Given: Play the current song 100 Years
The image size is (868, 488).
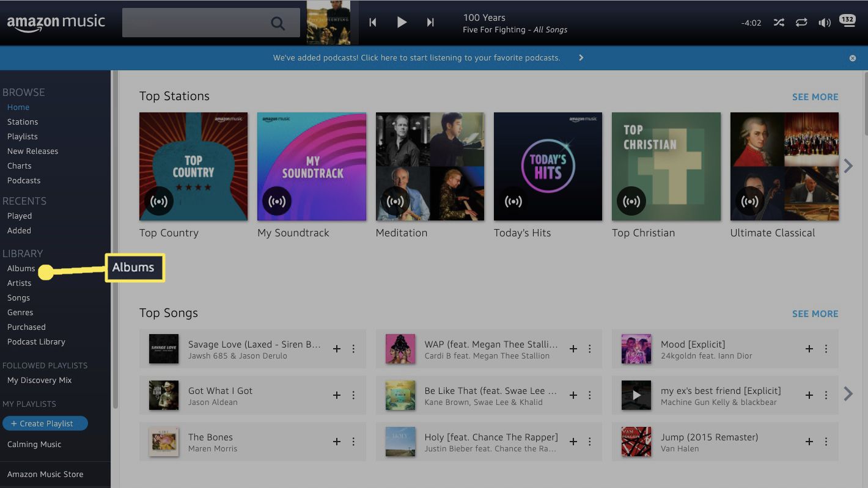Looking at the screenshot, I should (x=402, y=23).
